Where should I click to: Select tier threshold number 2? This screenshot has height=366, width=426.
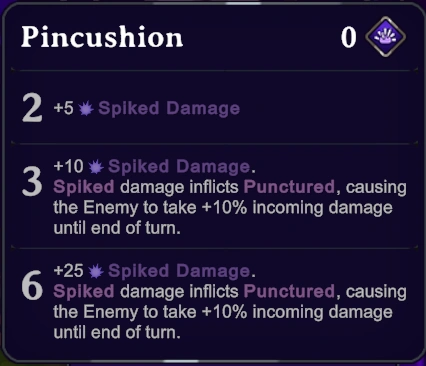32,108
